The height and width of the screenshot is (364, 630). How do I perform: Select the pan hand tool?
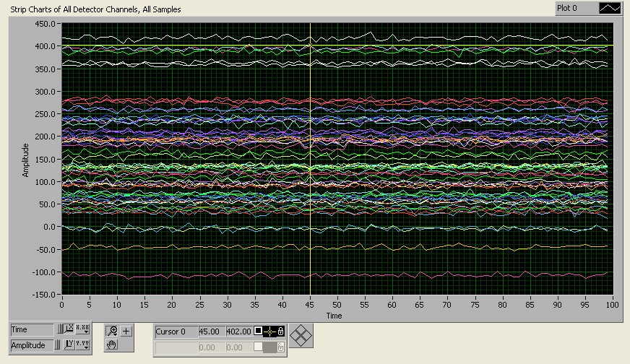coord(112,344)
